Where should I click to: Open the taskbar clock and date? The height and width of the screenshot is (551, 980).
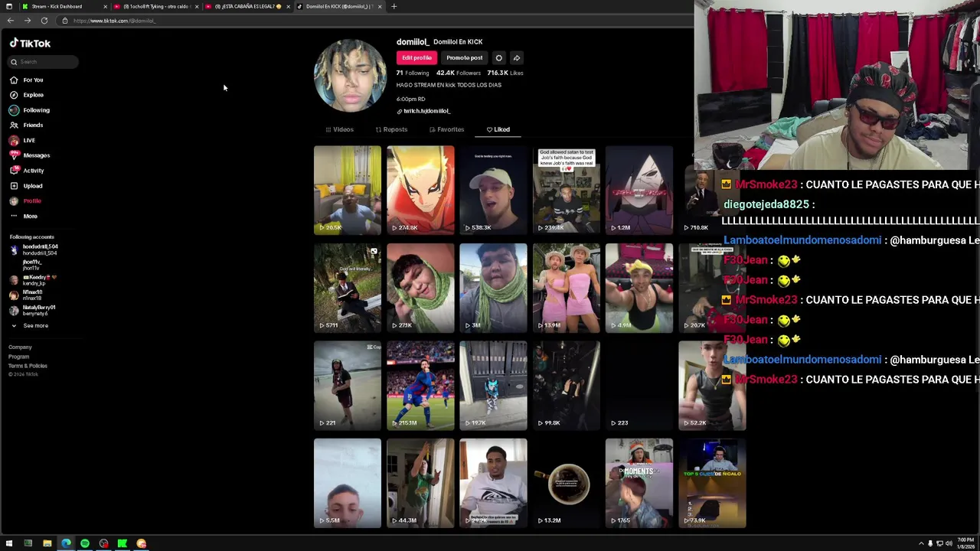click(x=965, y=543)
